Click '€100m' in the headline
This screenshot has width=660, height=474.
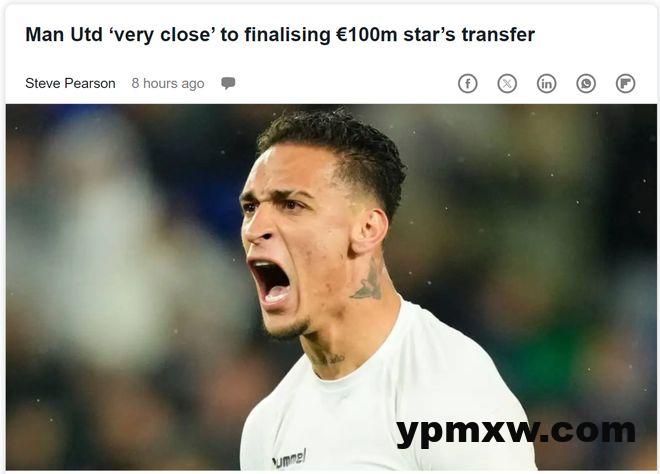tap(366, 35)
